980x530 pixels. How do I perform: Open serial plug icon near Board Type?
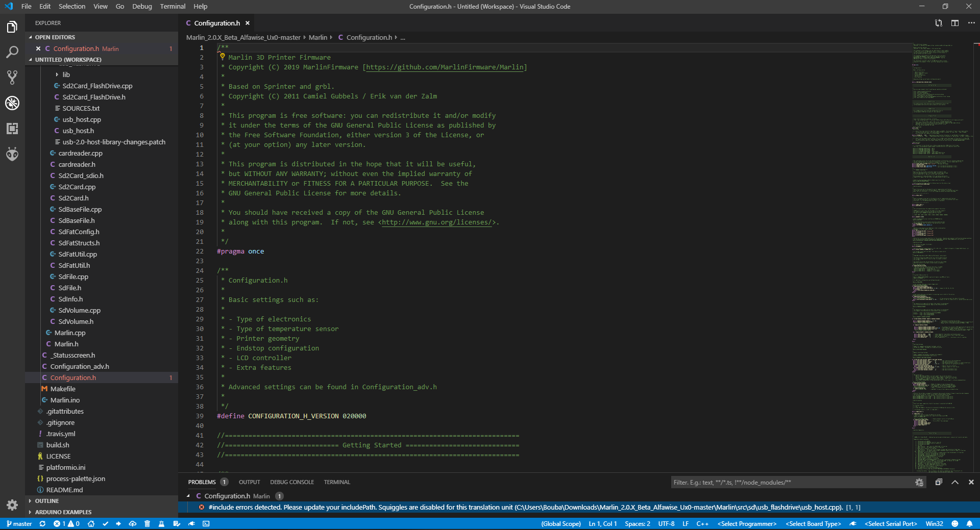[852, 524]
